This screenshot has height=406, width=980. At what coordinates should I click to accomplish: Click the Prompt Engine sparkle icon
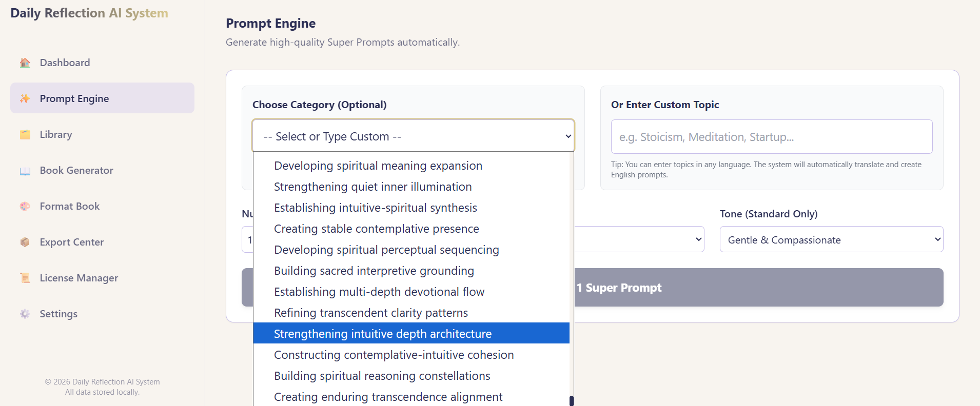[25, 98]
